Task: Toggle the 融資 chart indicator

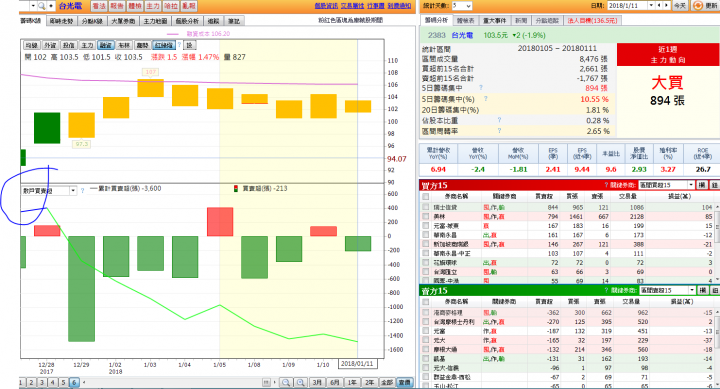Action: [105, 45]
